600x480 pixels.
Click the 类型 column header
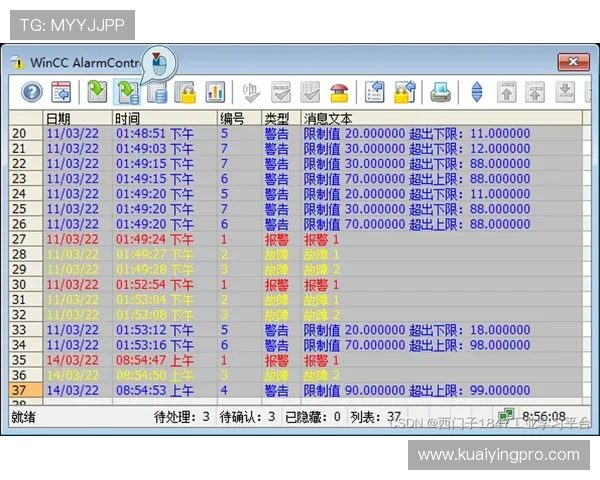[x=281, y=118]
